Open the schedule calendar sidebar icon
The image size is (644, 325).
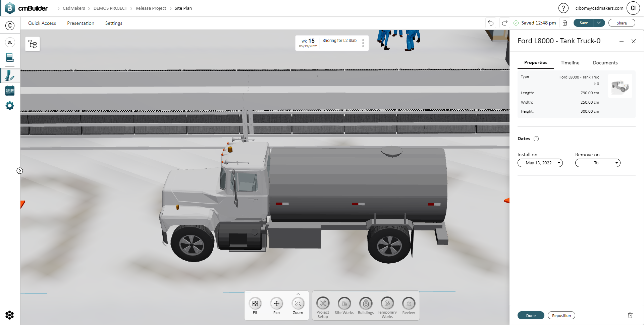10,91
